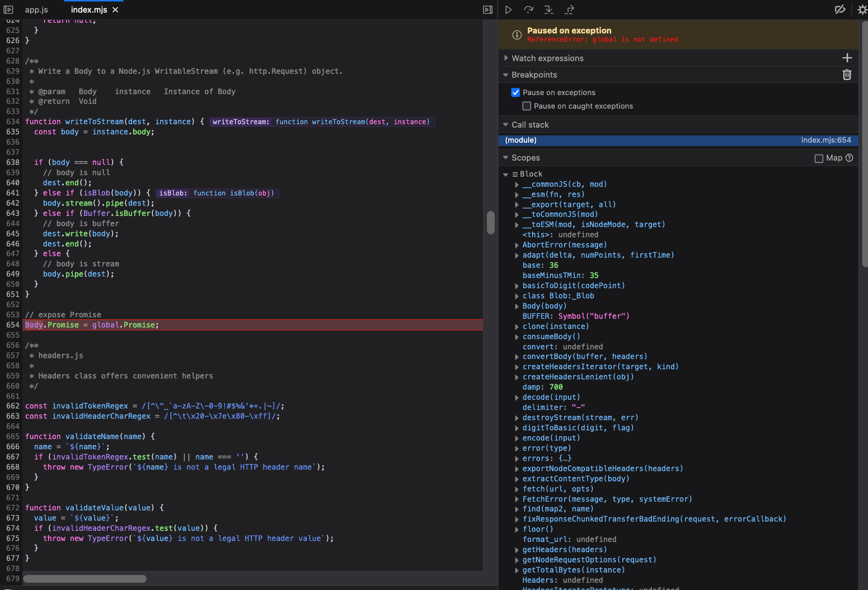Expand exportNodeCompatibleHeaders(headers) entry

tap(517, 469)
